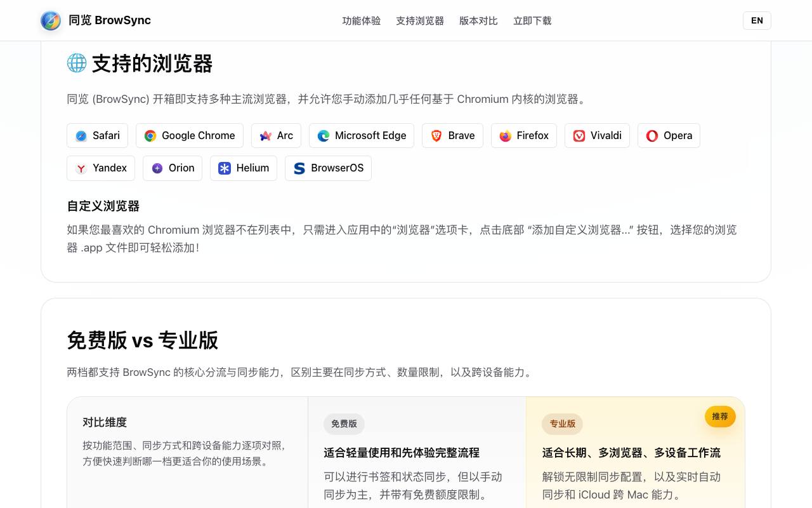Click the 自定义浏览器 subheading
This screenshot has height=508, width=812.
coord(103,206)
